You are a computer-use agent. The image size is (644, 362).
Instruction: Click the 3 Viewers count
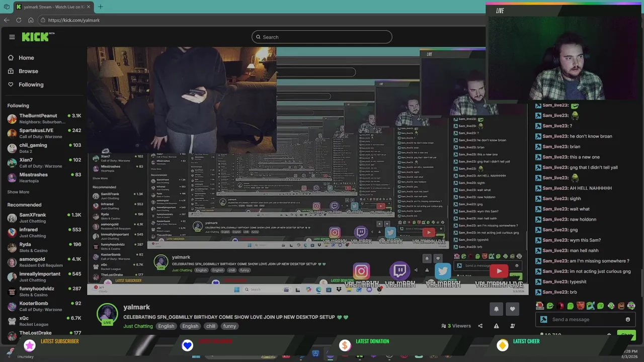(x=456, y=326)
